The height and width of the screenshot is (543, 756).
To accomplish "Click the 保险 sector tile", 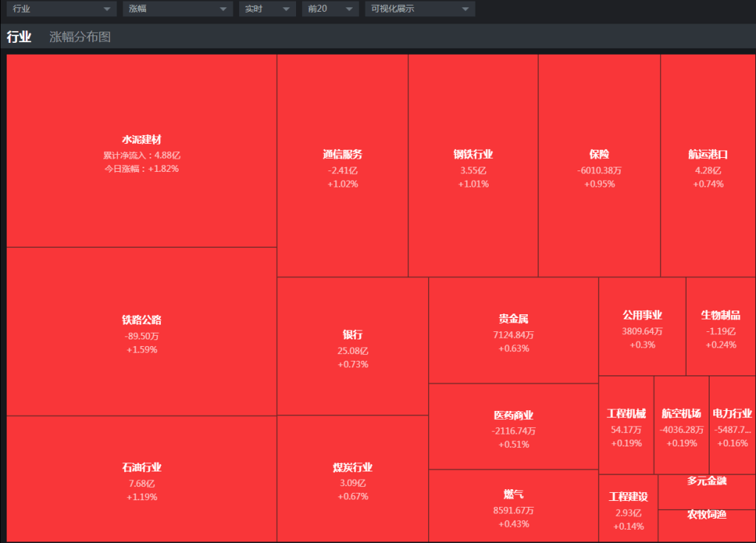I will pos(599,166).
